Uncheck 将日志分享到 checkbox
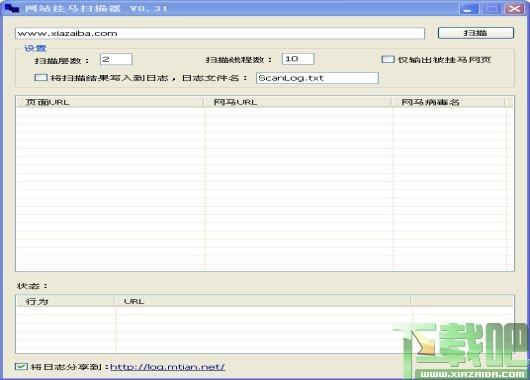The height and width of the screenshot is (380, 530). pos(21,366)
